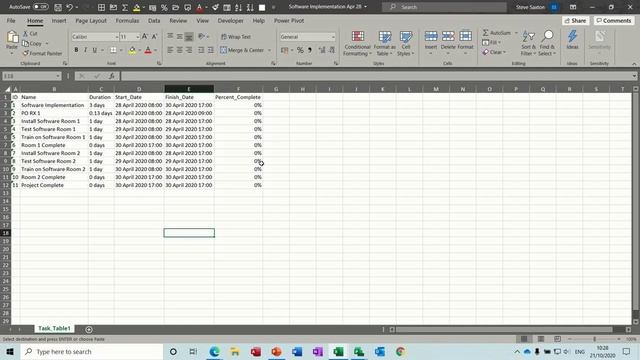Screen dimensions: 640x360
Task: Toggle Italic formatting
Action: click(85, 50)
